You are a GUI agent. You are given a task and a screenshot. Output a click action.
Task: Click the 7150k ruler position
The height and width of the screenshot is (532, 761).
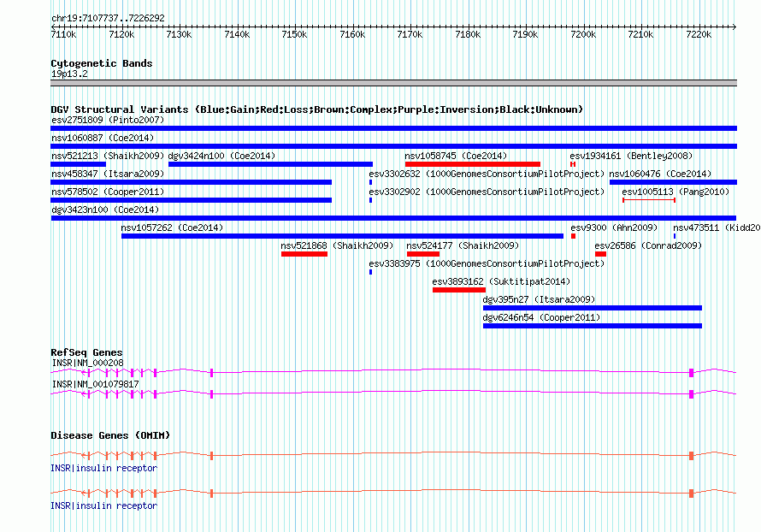click(294, 34)
